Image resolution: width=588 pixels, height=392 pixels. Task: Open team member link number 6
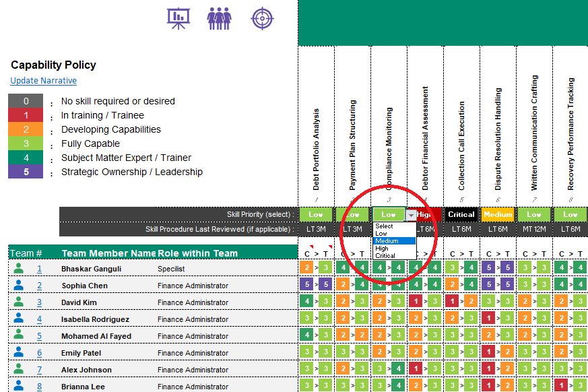coord(39,353)
